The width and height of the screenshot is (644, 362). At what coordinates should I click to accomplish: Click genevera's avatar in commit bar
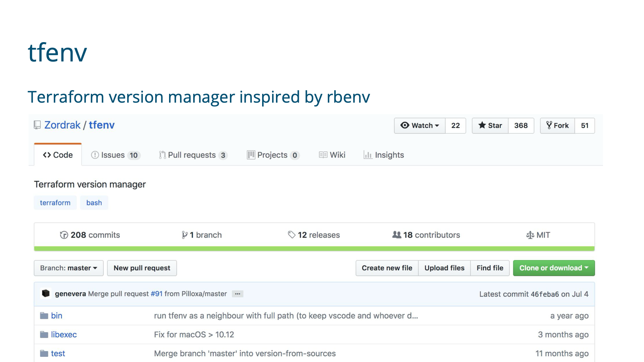(x=46, y=293)
